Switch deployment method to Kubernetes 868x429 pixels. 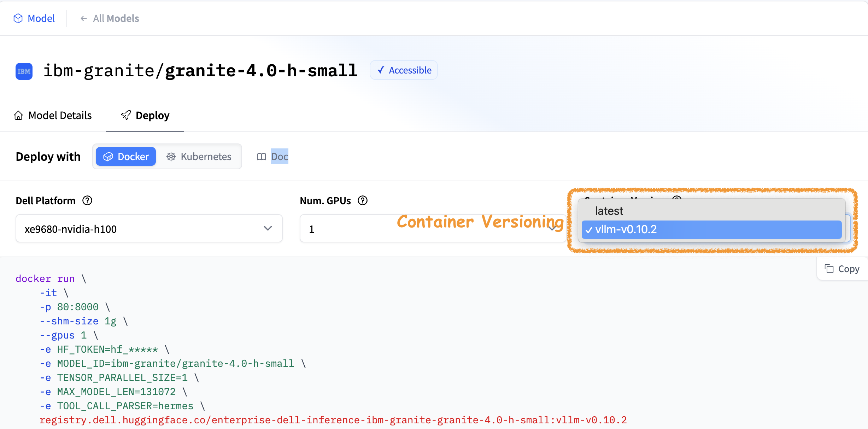pyautogui.click(x=199, y=157)
